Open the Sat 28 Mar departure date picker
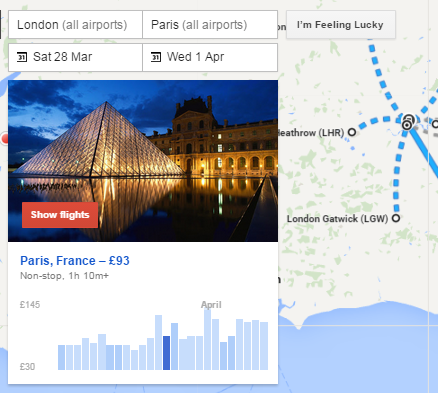 pyautogui.click(x=75, y=57)
